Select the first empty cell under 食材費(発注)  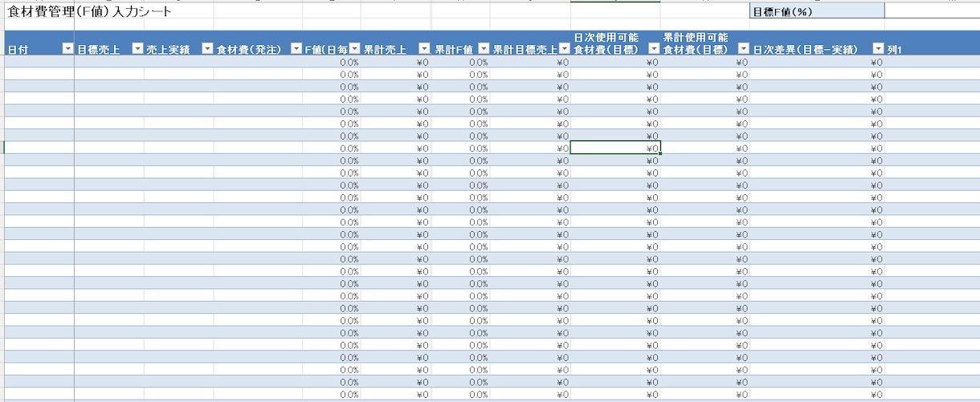coord(258,62)
